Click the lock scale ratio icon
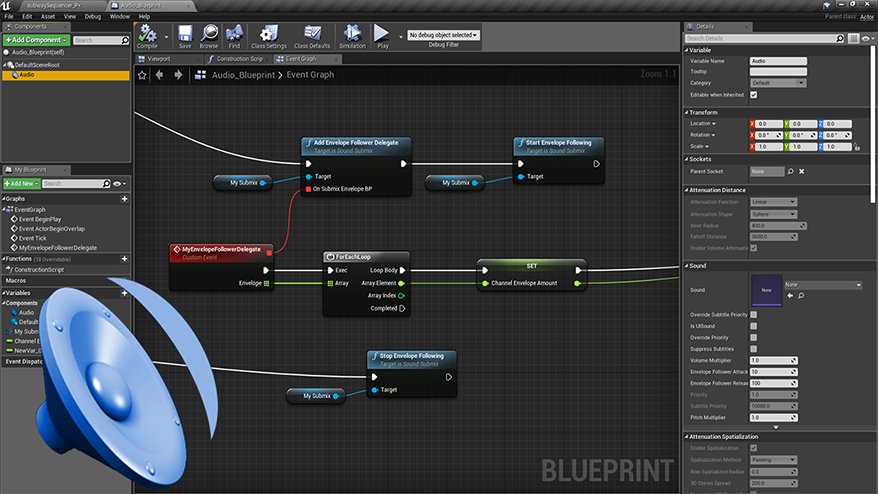This screenshot has height=494, width=878. 857,147
